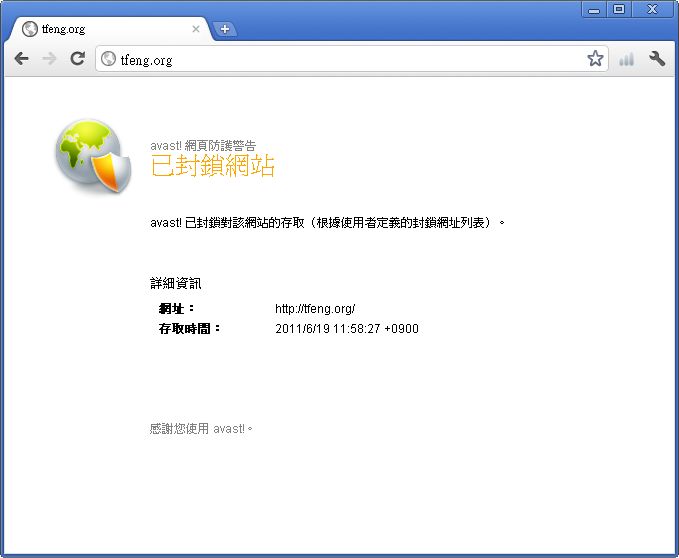Click avast! 網頁防護警告 subtitle
The image size is (679, 558).
tap(203, 145)
